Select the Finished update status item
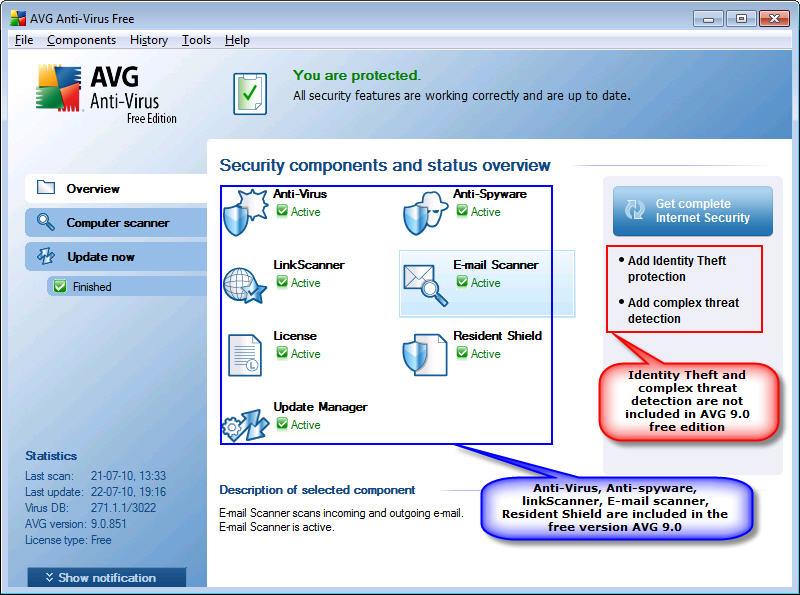800x595 pixels. pos(127,287)
